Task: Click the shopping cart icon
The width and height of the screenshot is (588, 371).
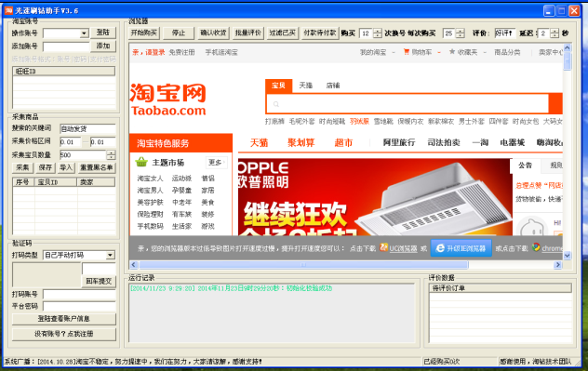Action: [x=407, y=52]
